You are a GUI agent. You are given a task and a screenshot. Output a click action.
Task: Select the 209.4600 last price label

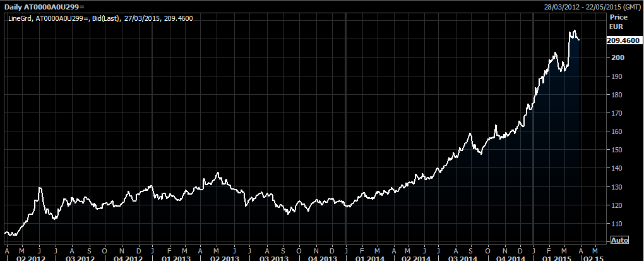623,40
